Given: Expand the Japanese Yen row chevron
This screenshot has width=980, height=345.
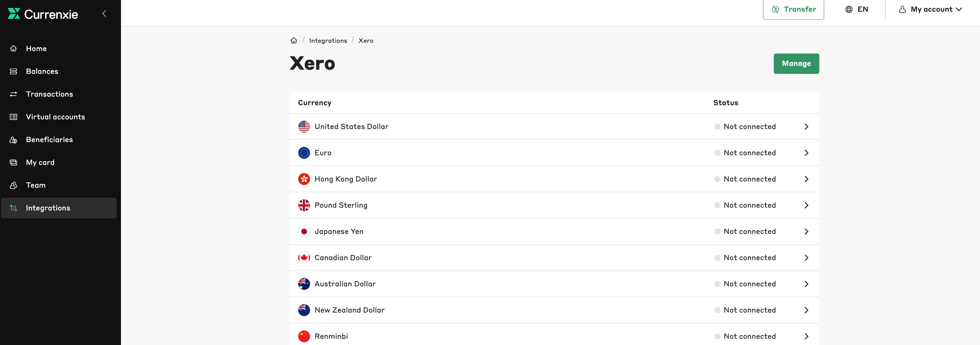Looking at the screenshot, I should [806, 231].
